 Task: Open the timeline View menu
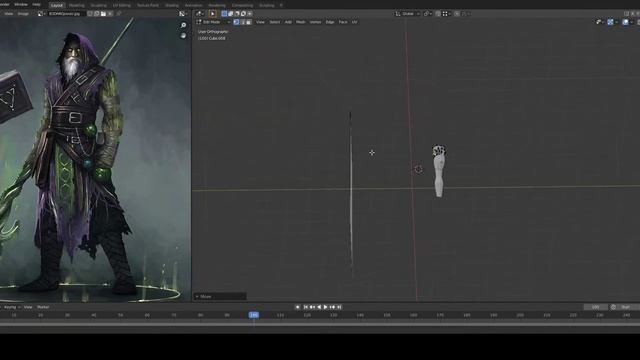tap(28, 307)
